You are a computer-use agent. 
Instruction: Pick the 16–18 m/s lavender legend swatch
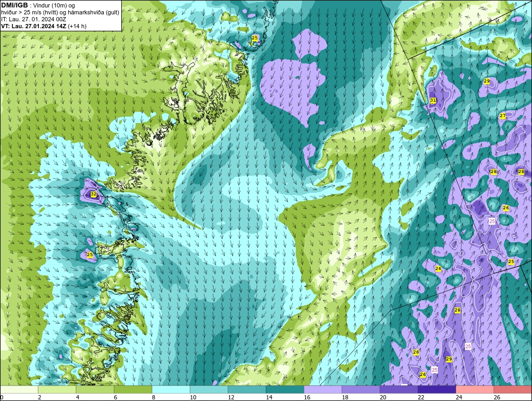(323, 389)
